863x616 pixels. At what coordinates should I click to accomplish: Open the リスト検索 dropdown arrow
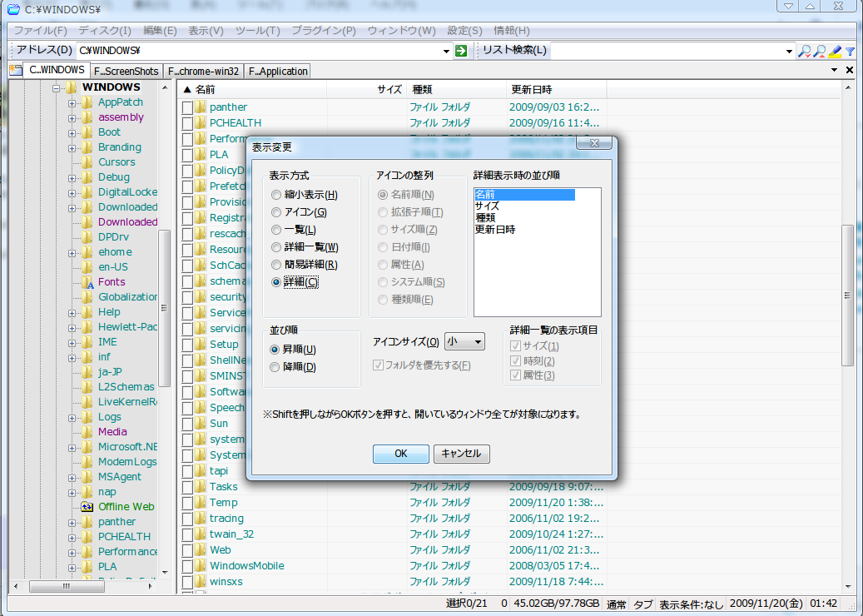789,52
